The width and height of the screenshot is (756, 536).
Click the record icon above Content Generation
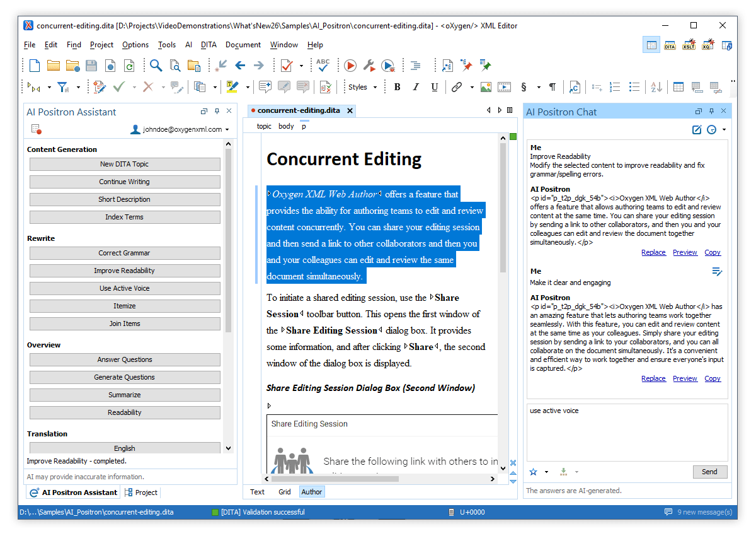tap(36, 129)
